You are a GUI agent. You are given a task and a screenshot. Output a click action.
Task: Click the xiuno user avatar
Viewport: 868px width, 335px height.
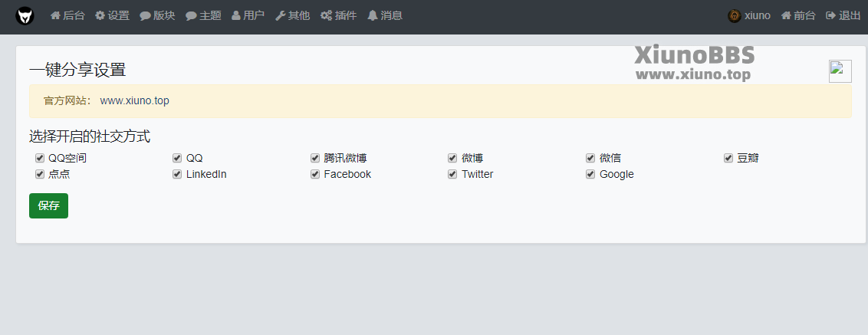pyautogui.click(x=734, y=15)
